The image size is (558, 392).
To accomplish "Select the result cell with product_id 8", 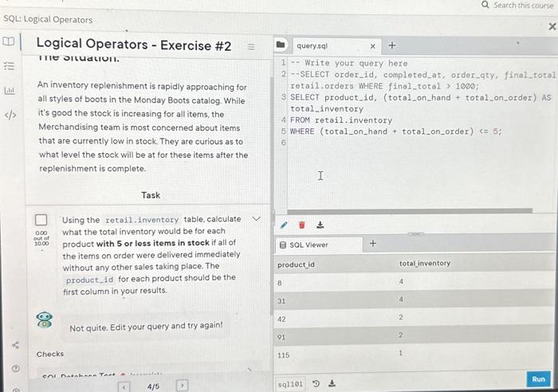I will tap(280, 283).
